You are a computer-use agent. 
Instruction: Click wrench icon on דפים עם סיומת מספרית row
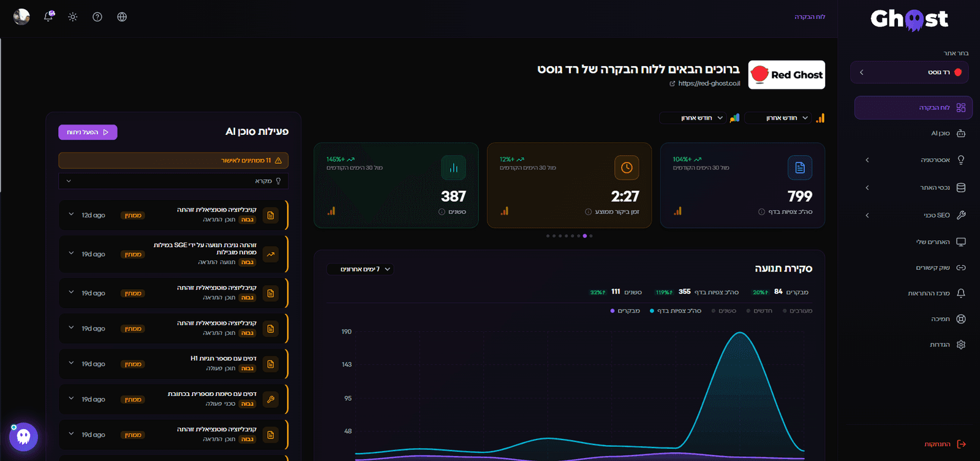[x=271, y=400]
